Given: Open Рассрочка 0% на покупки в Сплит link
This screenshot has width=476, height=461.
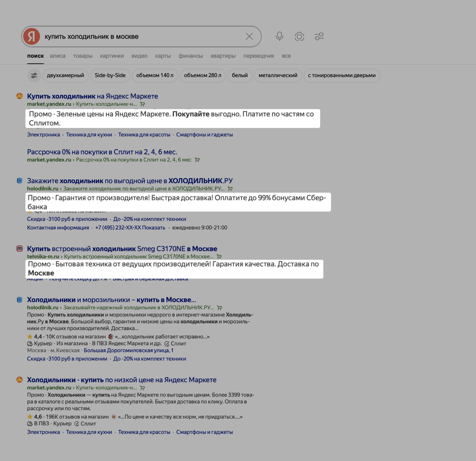Looking at the screenshot, I should pyautogui.click(x=102, y=152).
